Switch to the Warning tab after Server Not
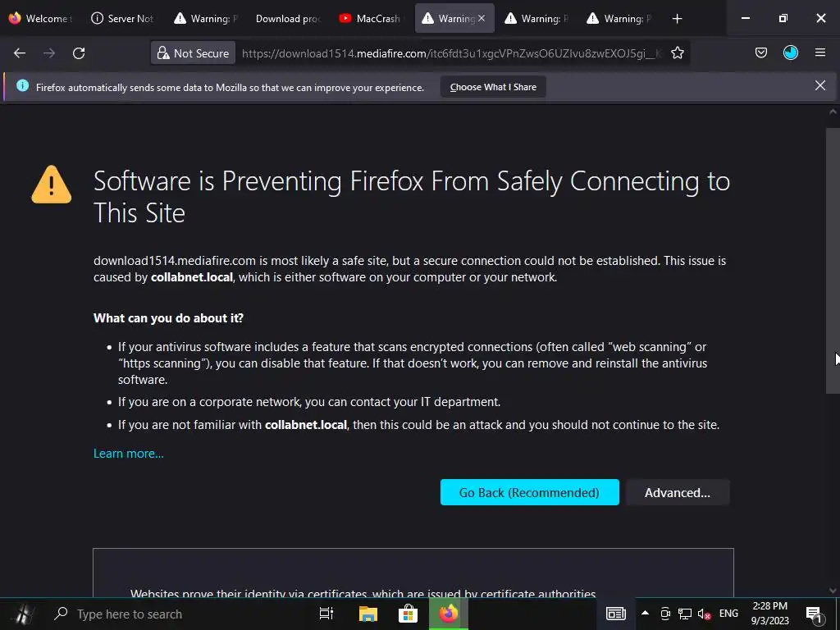The height and width of the screenshot is (630, 840). pyautogui.click(x=206, y=18)
